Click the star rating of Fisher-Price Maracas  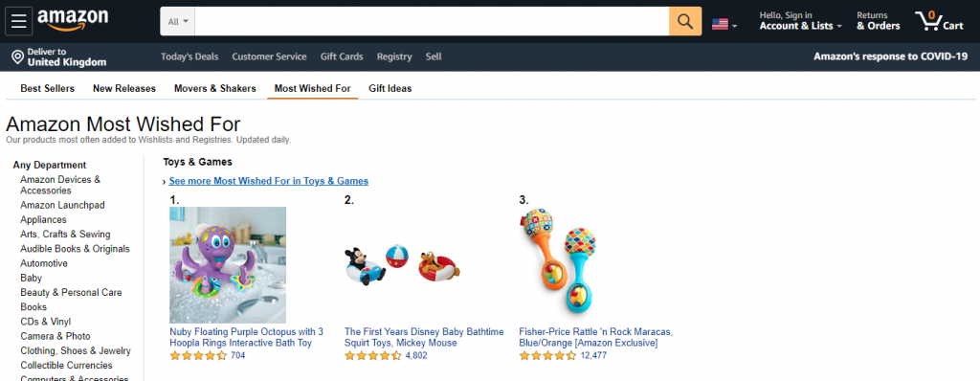[547, 355]
